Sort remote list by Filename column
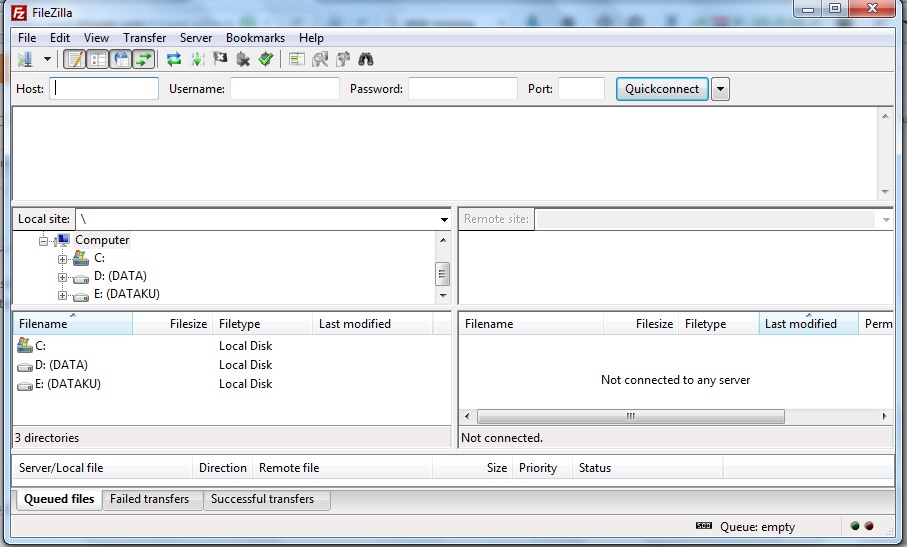 (532, 324)
